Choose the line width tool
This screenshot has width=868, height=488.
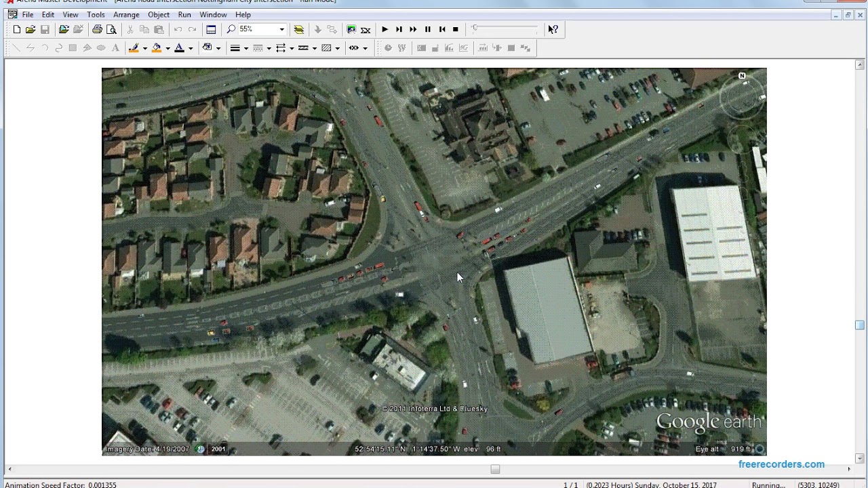pyautogui.click(x=235, y=48)
